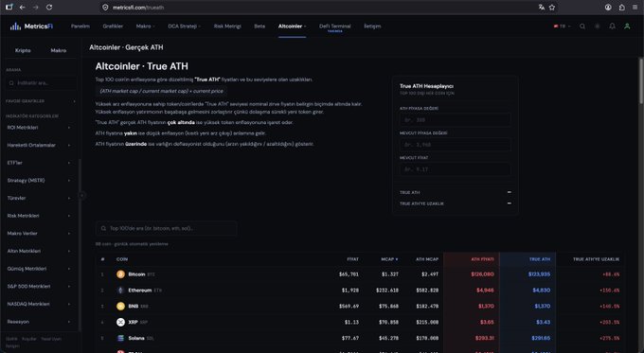
Task: Toggle the theme with the sun icon
Action: tap(598, 26)
